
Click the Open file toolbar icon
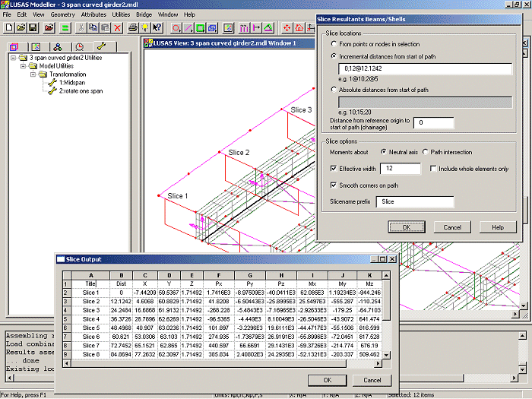[21, 28]
